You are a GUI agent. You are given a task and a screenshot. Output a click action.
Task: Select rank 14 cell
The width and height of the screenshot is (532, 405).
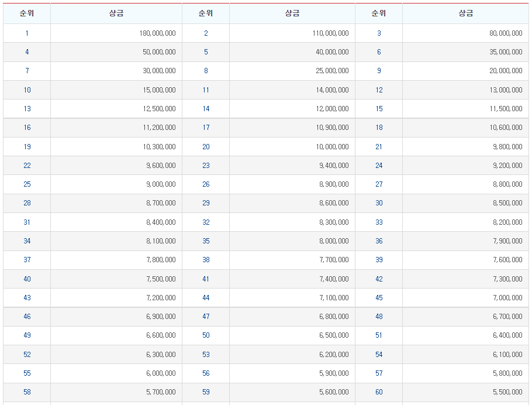[x=206, y=109]
